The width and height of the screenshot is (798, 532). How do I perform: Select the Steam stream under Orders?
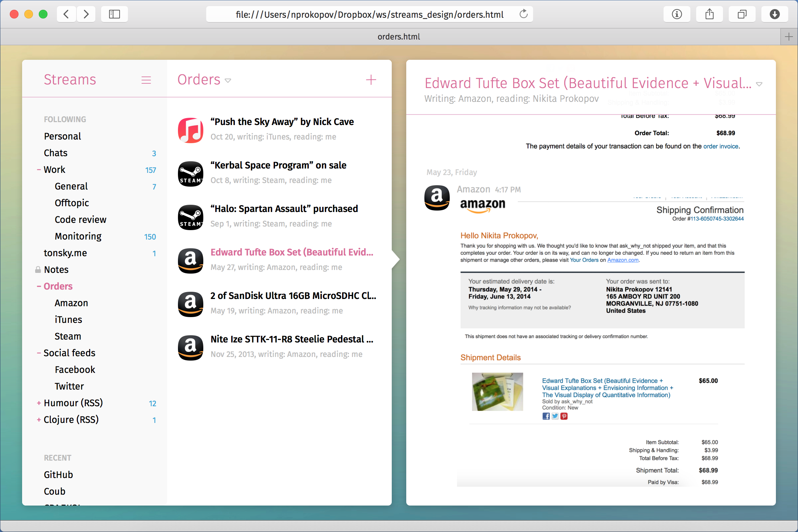[x=68, y=336]
